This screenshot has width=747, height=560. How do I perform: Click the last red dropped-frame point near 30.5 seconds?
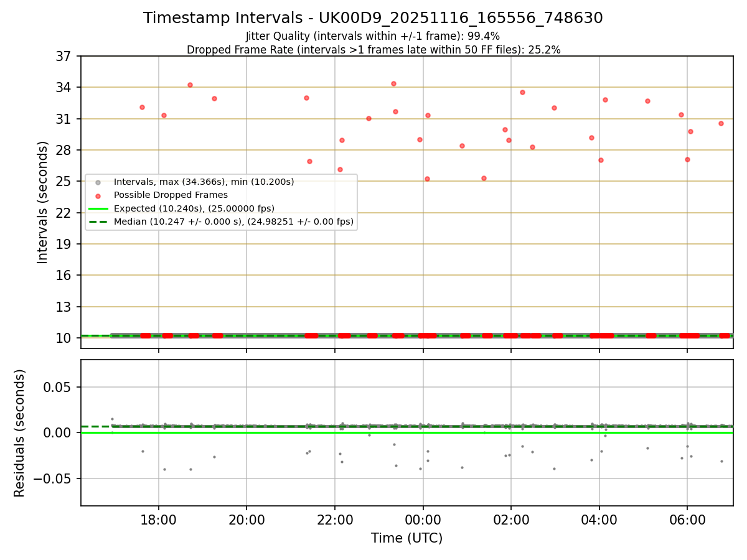(x=721, y=123)
